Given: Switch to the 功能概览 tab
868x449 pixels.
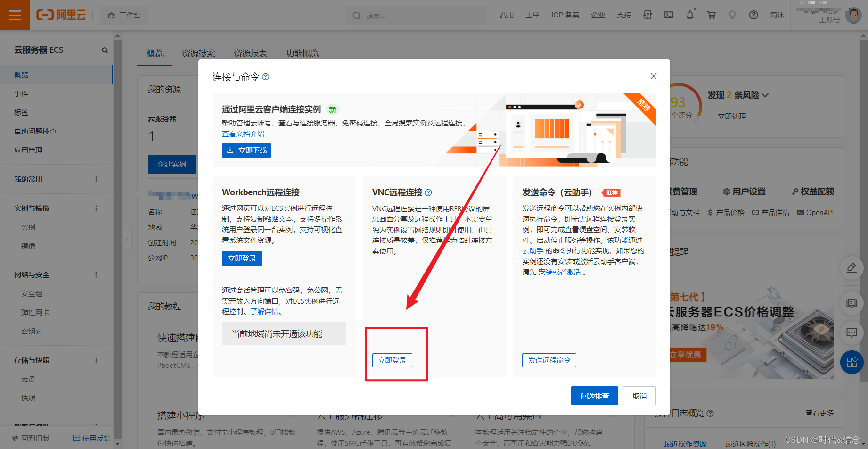Looking at the screenshot, I should click(302, 53).
